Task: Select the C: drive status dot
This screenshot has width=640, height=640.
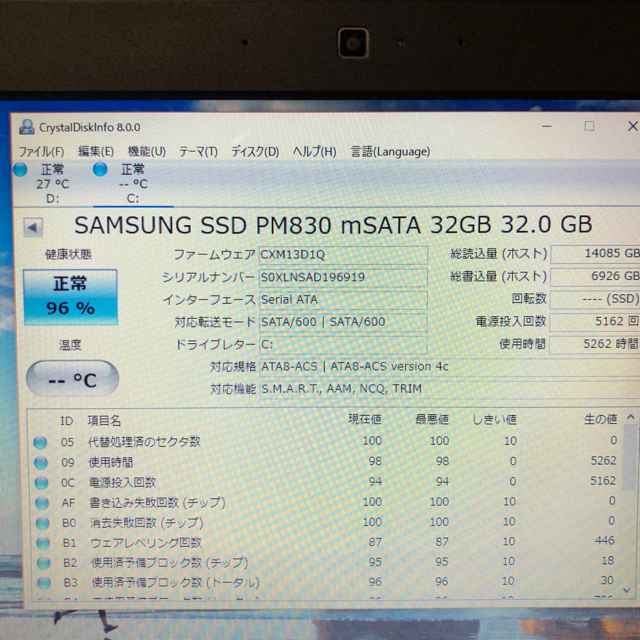Action: pyautogui.click(x=100, y=169)
